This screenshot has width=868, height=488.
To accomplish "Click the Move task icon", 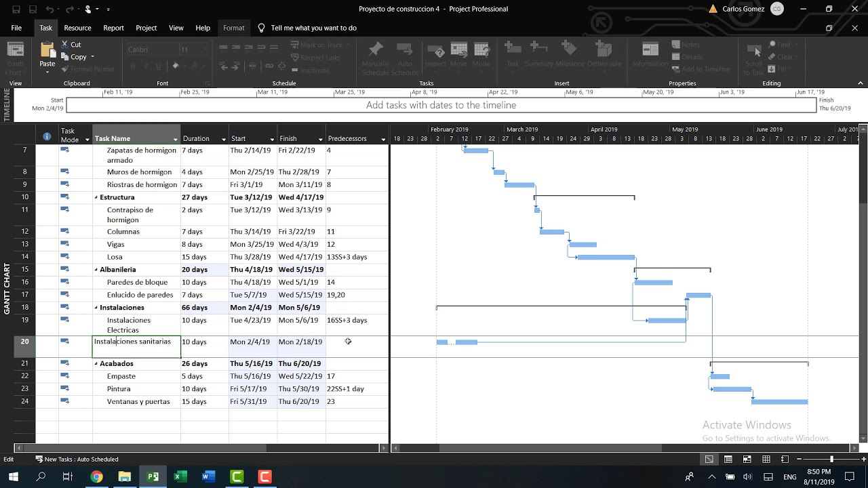I will point(458,50).
